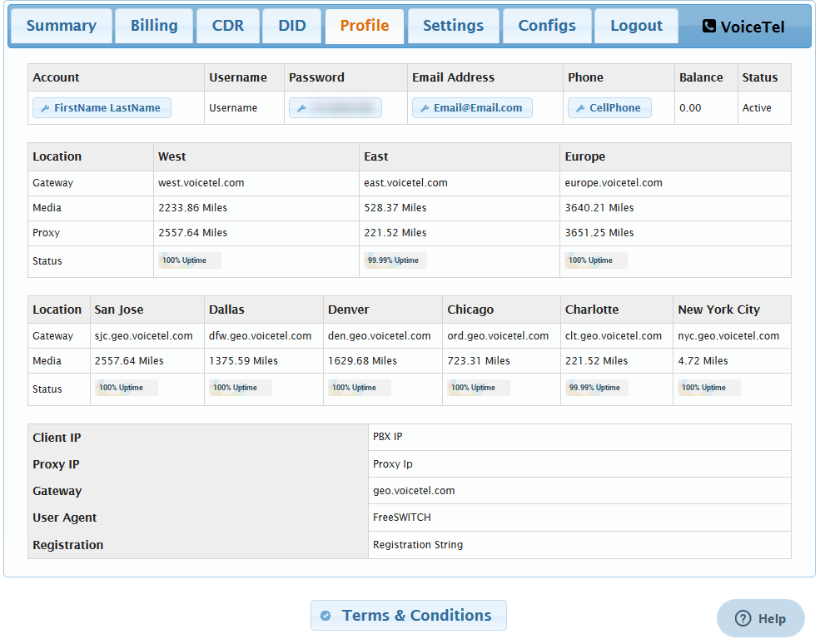View West region 100% Uptime status badge
820x644 pixels.
pyautogui.click(x=190, y=260)
